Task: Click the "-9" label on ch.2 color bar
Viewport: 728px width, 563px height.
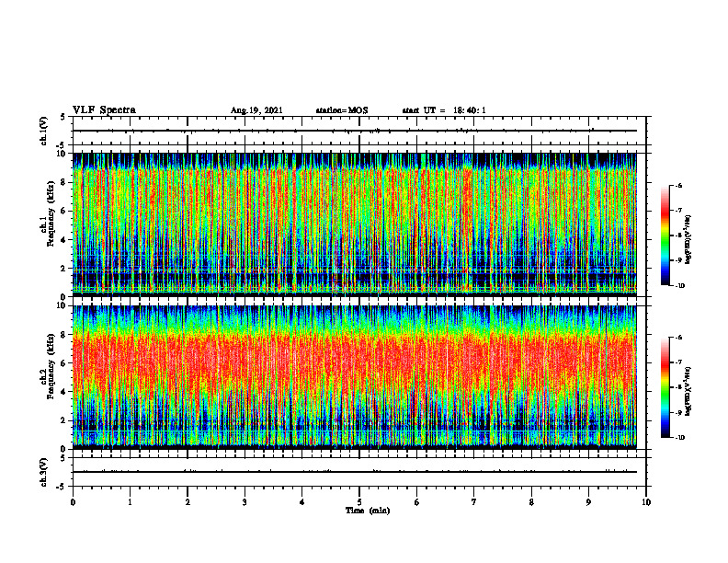Action: pos(679,412)
